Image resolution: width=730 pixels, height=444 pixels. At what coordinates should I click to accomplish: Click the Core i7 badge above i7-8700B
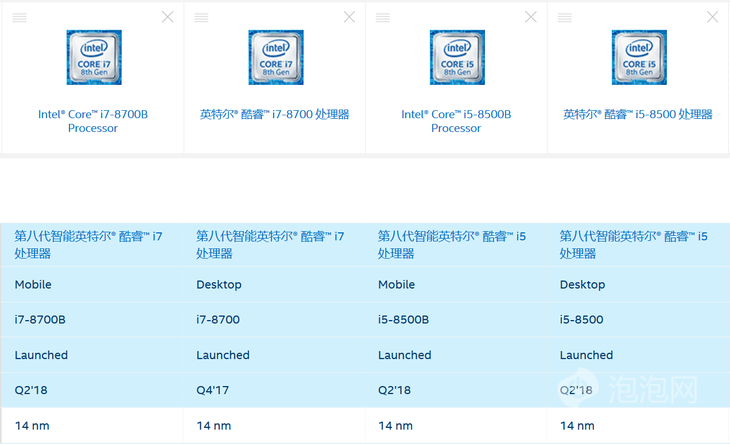[94, 57]
